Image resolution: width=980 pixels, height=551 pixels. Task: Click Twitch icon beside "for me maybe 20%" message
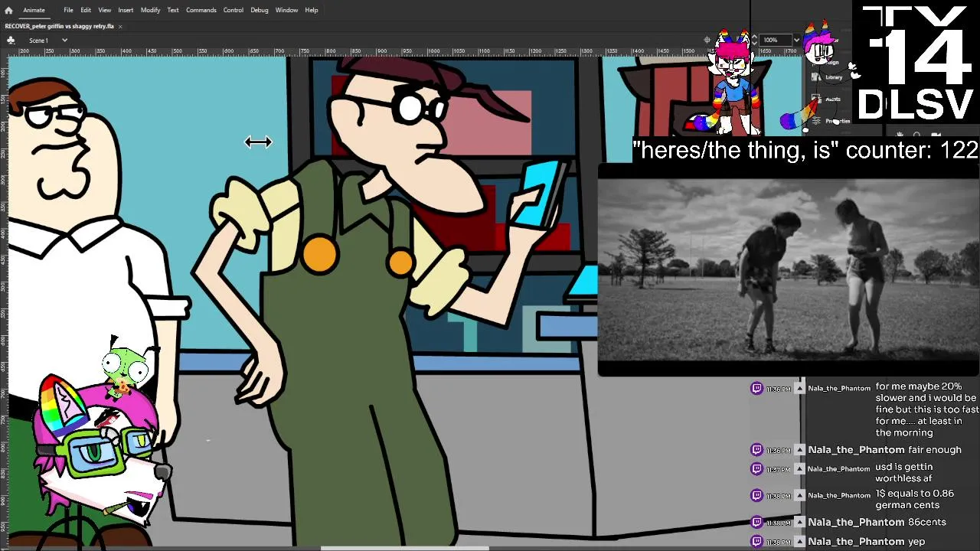click(757, 388)
